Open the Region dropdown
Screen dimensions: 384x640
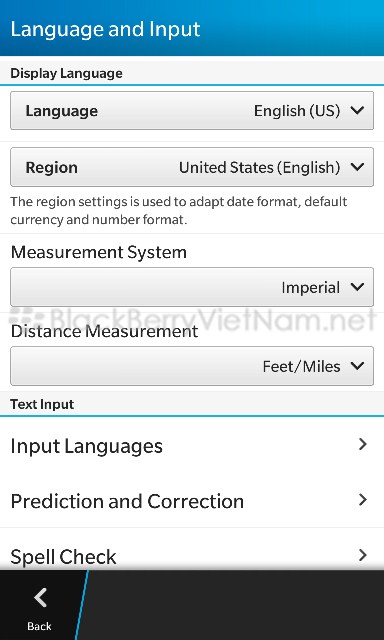tap(192, 167)
